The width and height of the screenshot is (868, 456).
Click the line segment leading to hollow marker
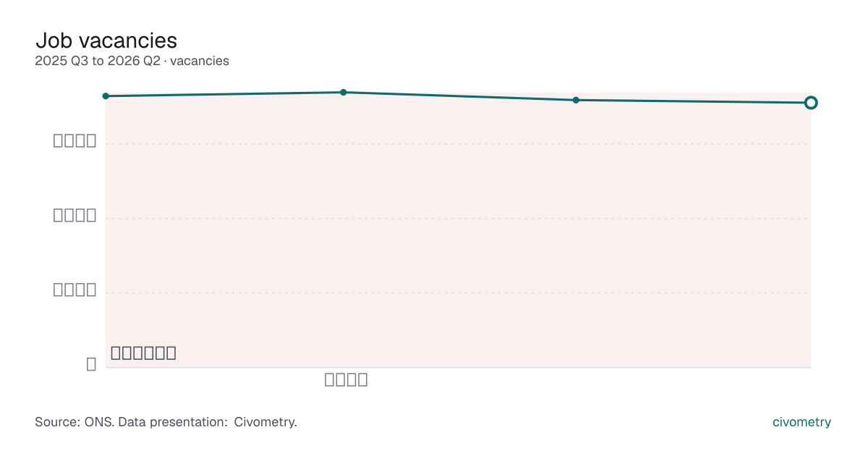pos(693,101)
